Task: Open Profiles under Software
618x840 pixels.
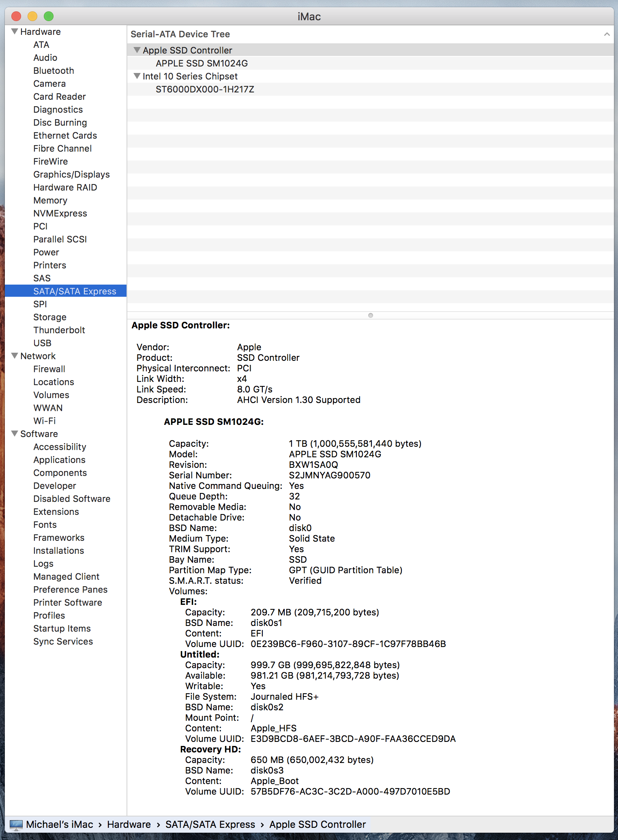Action: pyautogui.click(x=49, y=615)
